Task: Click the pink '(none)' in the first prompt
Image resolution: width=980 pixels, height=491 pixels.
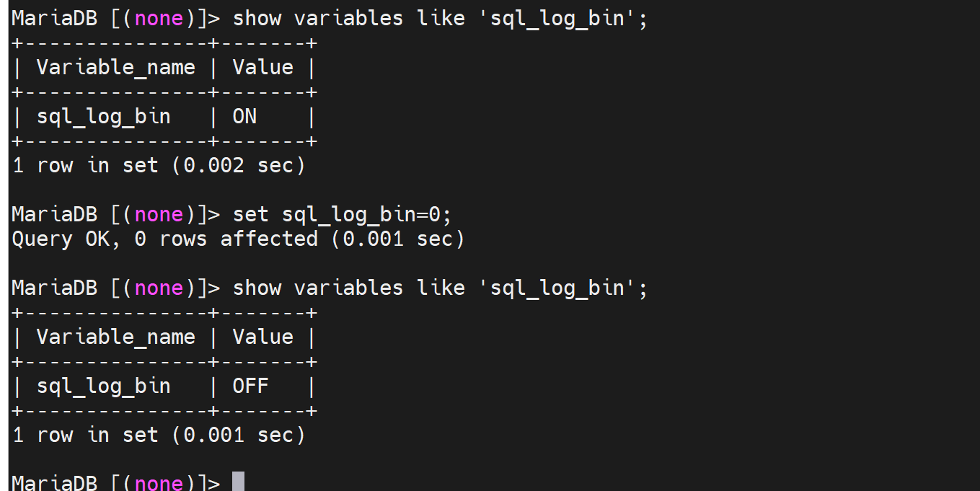Action: (x=158, y=19)
